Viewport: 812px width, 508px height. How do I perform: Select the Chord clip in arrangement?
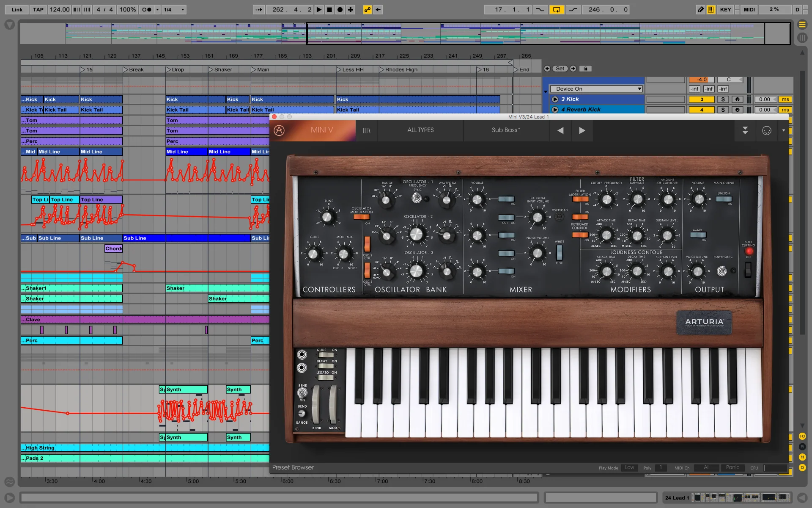tap(114, 248)
